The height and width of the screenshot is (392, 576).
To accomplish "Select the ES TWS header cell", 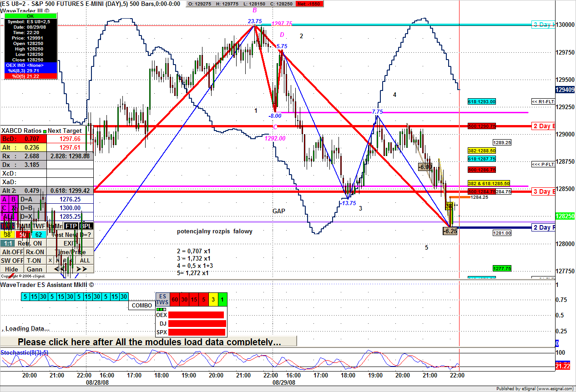I will pyautogui.click(x=163, y=299).
